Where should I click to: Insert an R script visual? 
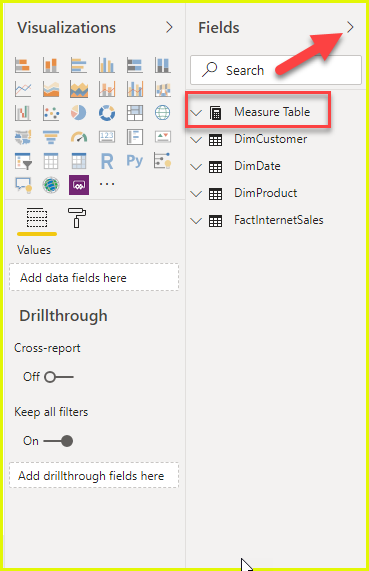[107, 161]
